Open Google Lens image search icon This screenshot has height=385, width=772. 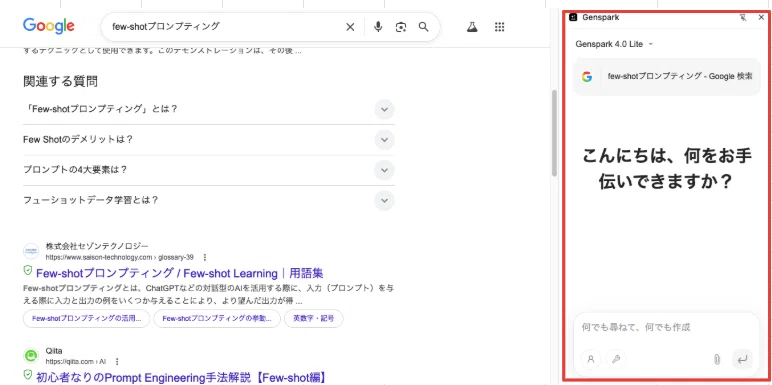(x=401, y=27)
